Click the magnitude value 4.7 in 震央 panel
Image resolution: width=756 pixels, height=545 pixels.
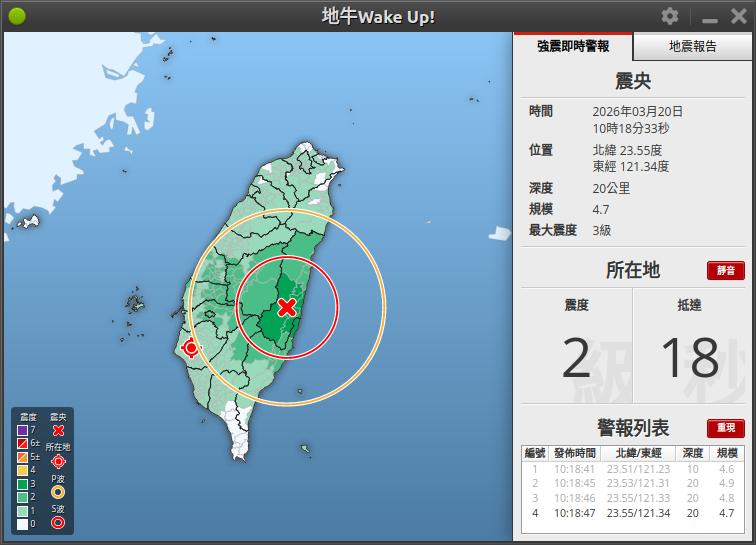tap(601, 210)
